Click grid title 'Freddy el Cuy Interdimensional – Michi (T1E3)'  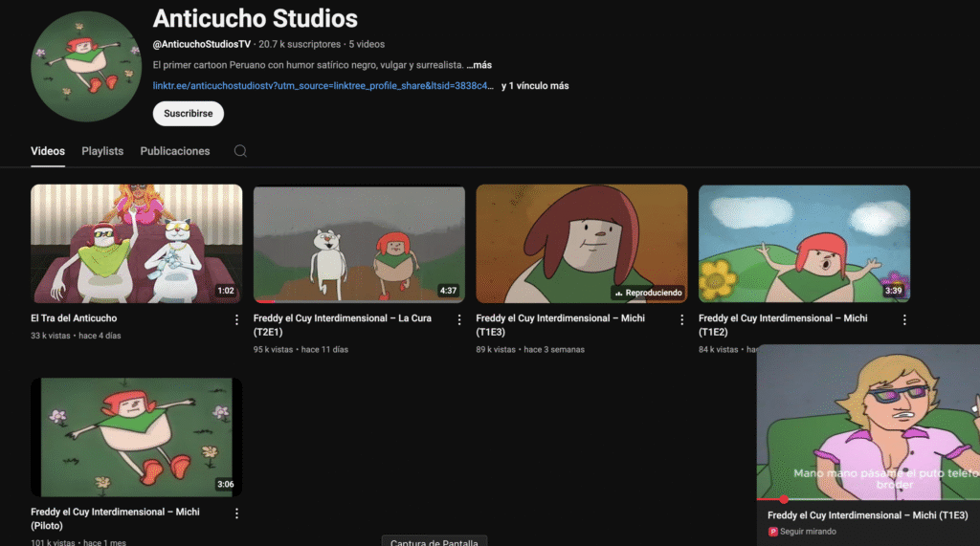pyautogui.click(x=560, y=325)
